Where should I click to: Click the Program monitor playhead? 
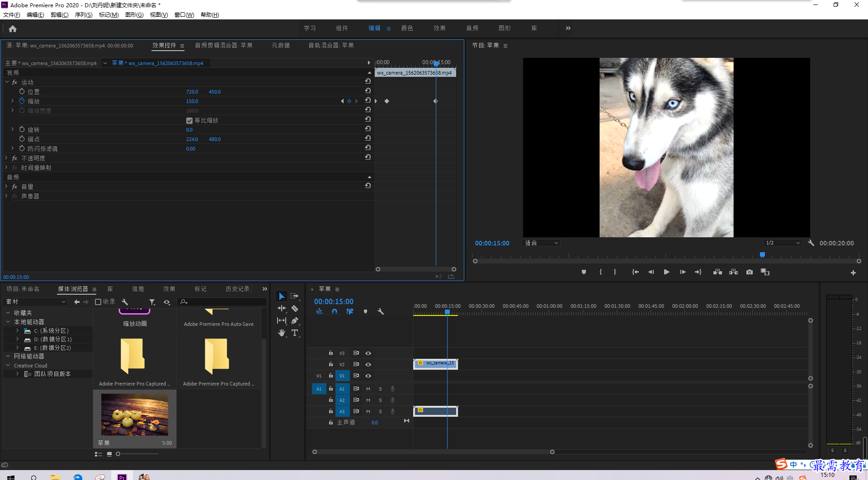[x=762, y=255]
